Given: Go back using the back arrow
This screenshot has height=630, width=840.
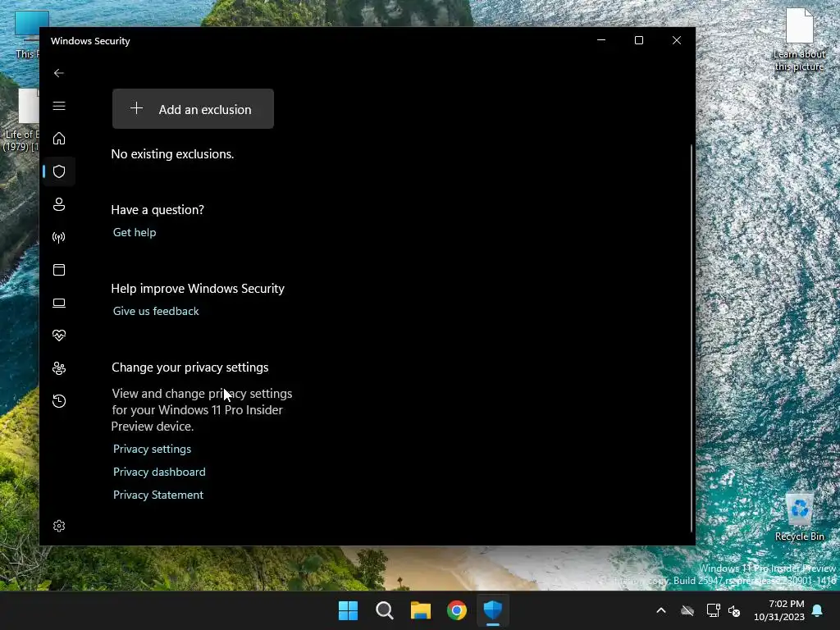Looking at the screenshot, I should pos(59,73).
